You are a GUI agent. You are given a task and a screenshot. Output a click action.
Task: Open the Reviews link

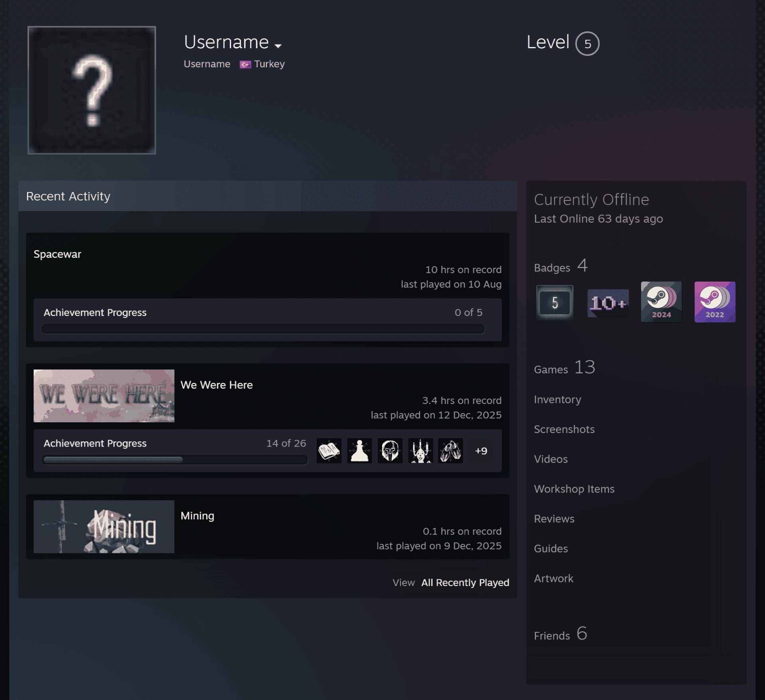point(554,519)
